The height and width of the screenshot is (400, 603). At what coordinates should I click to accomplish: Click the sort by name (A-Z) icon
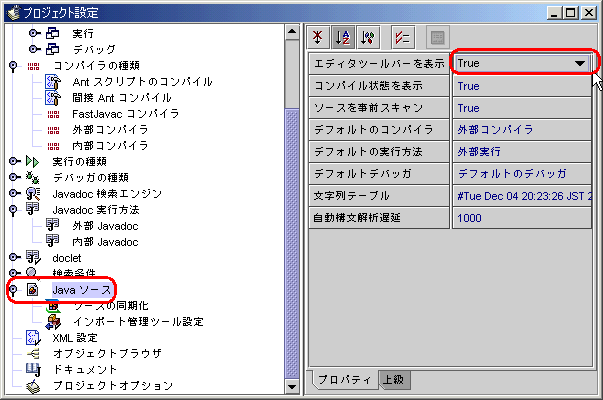click(x=345, y=38)
